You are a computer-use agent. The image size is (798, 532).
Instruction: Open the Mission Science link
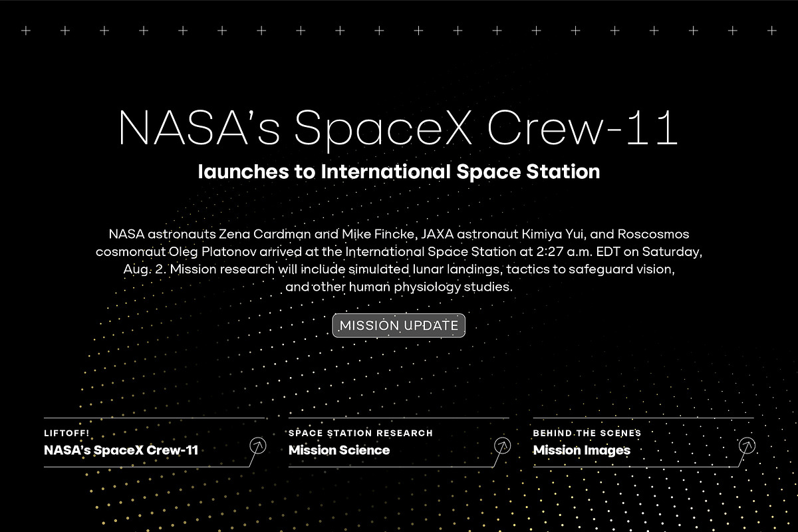pos(339,450)
